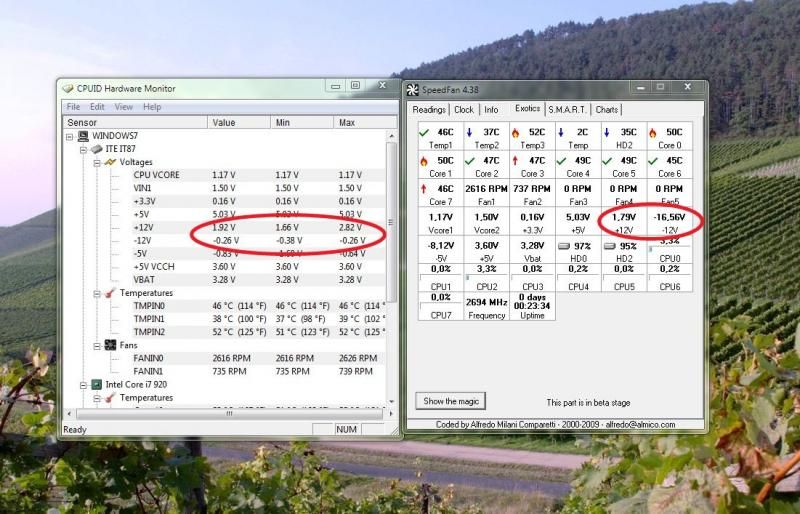The image size is (800, 514).
Task: Click the vertical scrollbar thumb in Hardware Monitor
Action: click(391, 223)
